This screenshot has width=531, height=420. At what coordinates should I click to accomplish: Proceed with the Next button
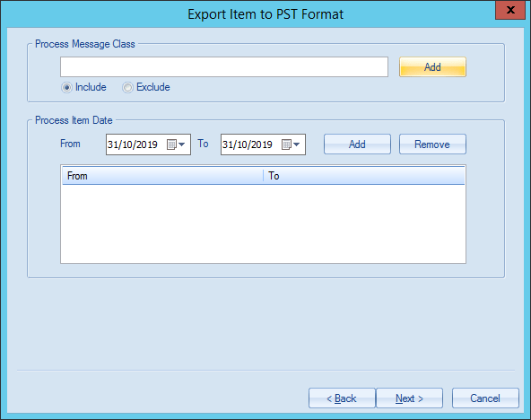point(409,398)
